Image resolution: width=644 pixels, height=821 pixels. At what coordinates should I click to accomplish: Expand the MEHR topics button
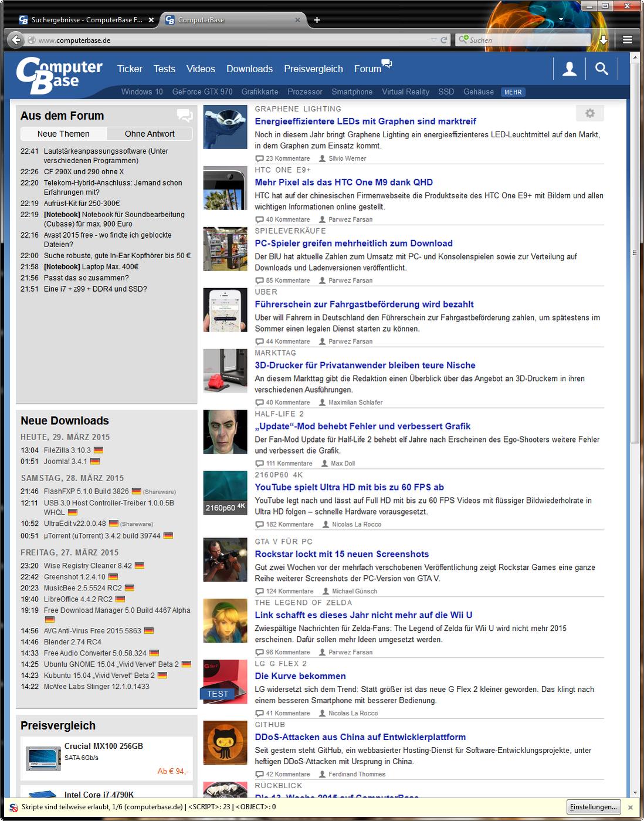(513, 92)
